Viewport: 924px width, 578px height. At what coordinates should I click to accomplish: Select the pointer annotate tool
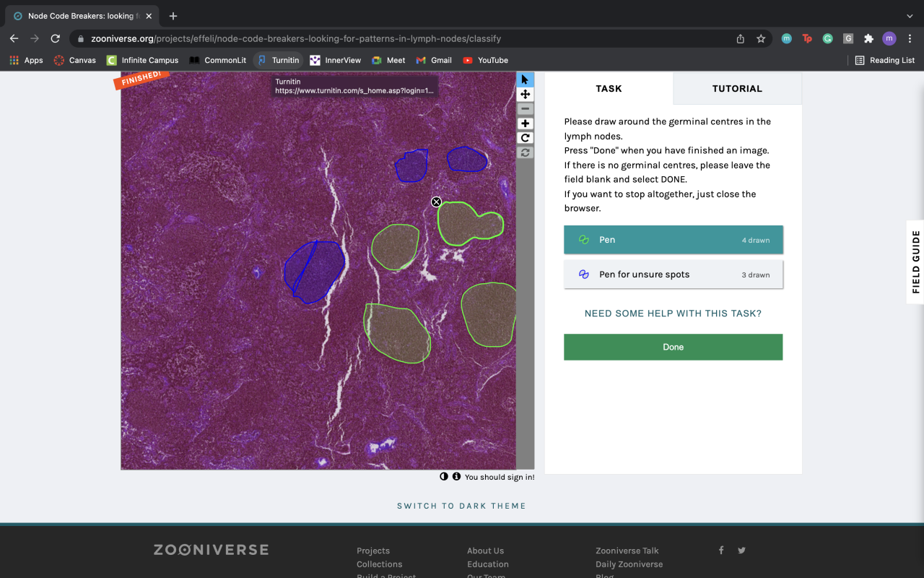pyautogui.click(x=525, y=79)
